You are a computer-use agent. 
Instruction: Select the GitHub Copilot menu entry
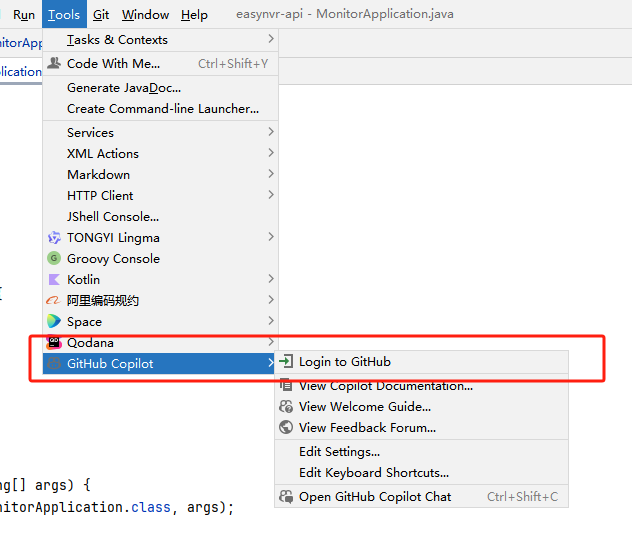tap(160, 363)
